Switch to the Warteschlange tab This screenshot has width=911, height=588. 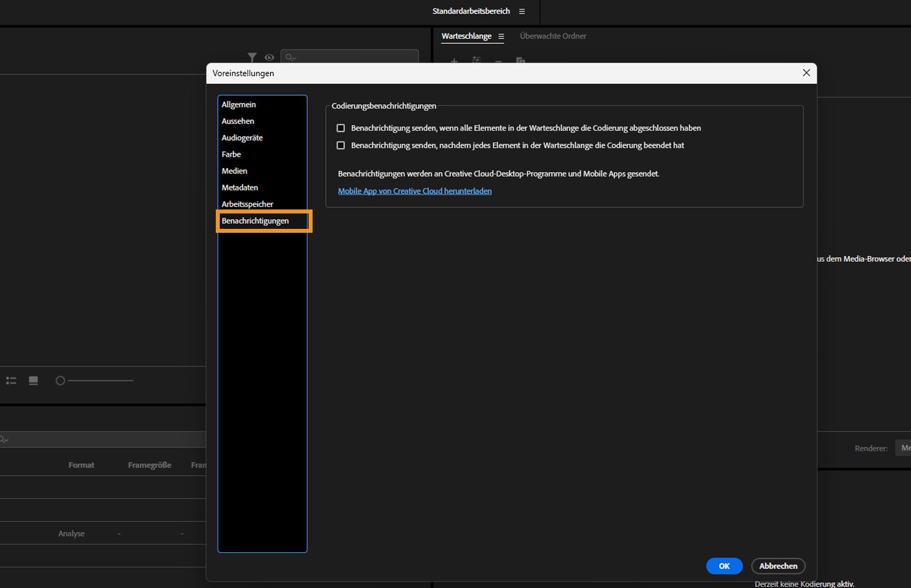click(466, 36)
